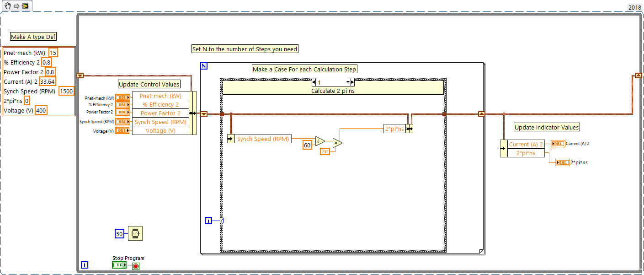This screenshot has height=275, width=644.
Task: Edit the 1500 Synch Speed value
Action: pos(66,91)
